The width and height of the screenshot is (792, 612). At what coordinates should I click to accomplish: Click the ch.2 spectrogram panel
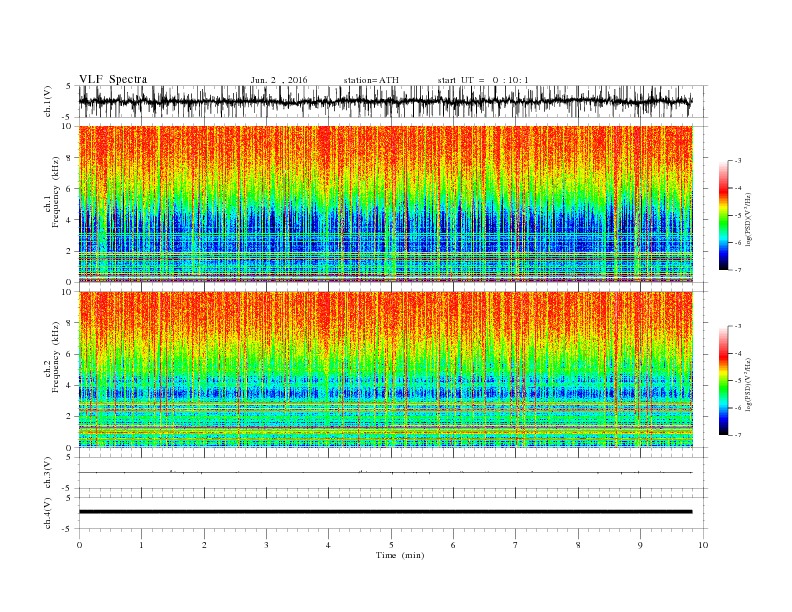tap(386, 369)
